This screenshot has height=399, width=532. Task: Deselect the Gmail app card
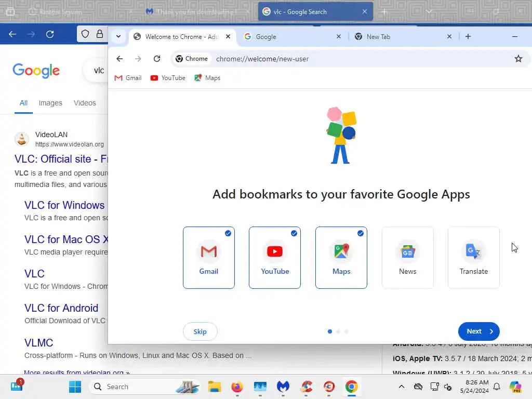pos(209,258)
